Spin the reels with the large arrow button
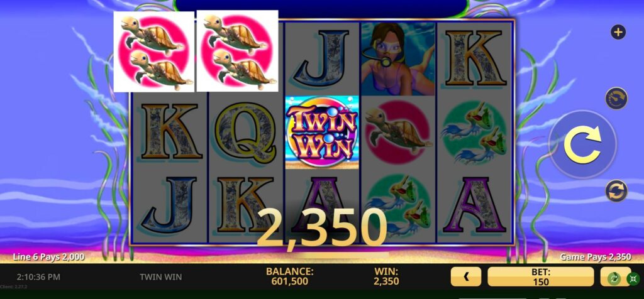The height and width of the screenshot is (299, 644). point(582,144)
